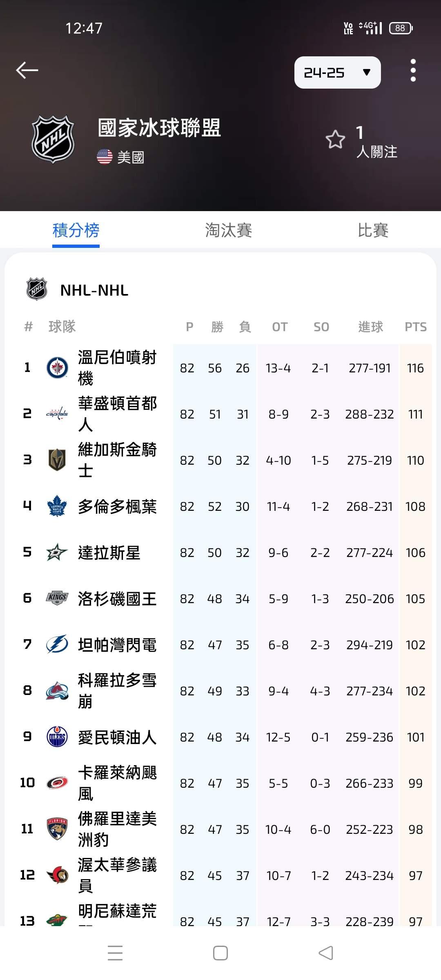Switch to the 比賽 tab
Viewport: 441px width, 980px height.
click(x=373, y=230)
